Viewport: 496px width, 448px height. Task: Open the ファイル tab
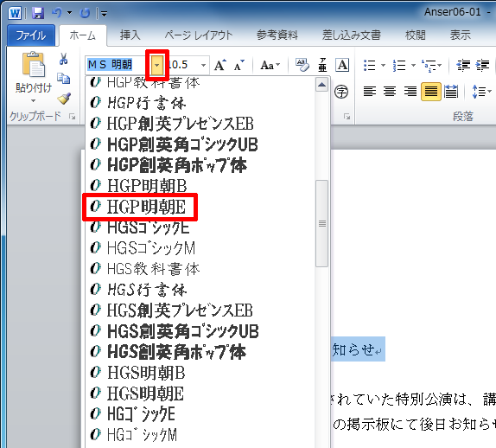31,35
